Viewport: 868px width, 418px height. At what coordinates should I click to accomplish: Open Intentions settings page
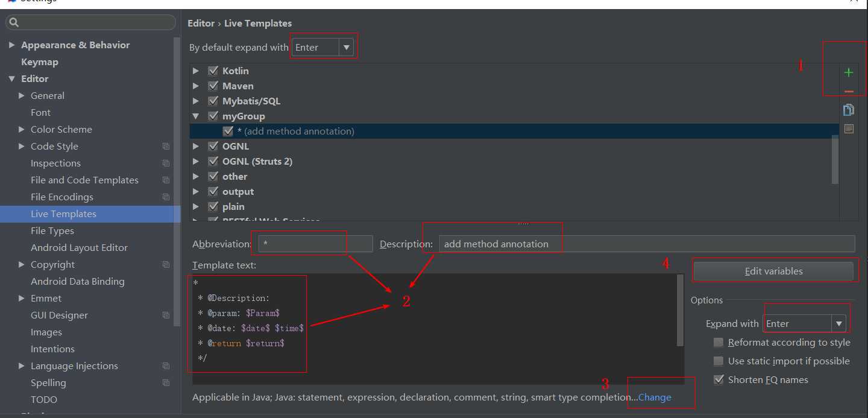(52, 349)
